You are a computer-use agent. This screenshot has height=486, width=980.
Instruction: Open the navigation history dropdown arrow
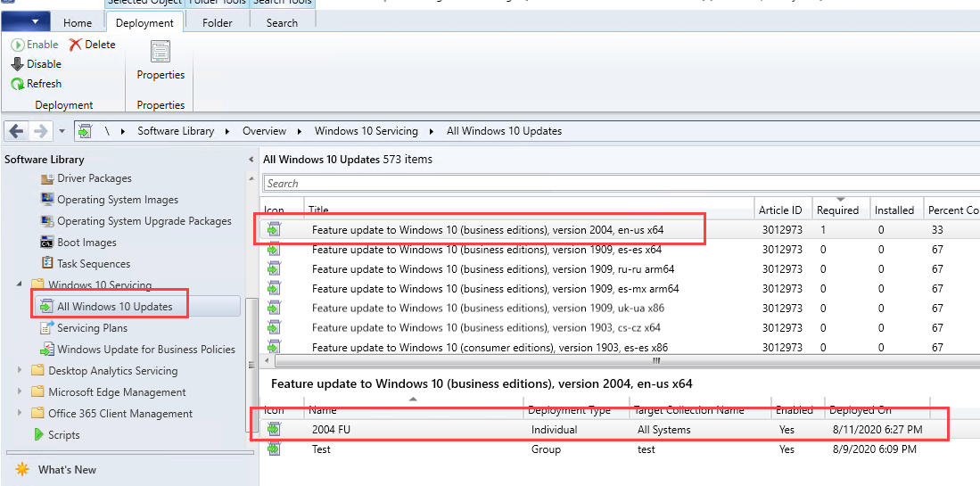tap(62, 131)
